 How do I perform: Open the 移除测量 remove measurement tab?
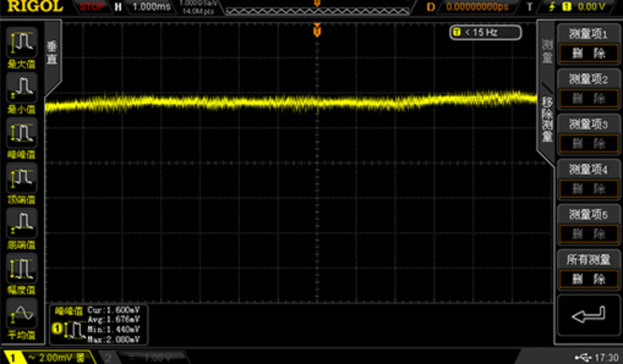tap(547, 119)
